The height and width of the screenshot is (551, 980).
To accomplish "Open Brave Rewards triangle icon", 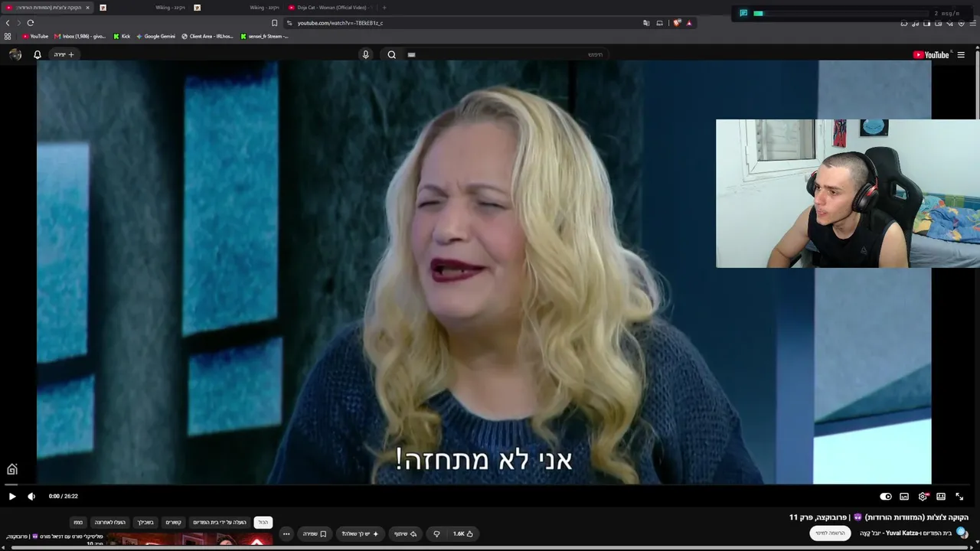I will tap(689, 23).
